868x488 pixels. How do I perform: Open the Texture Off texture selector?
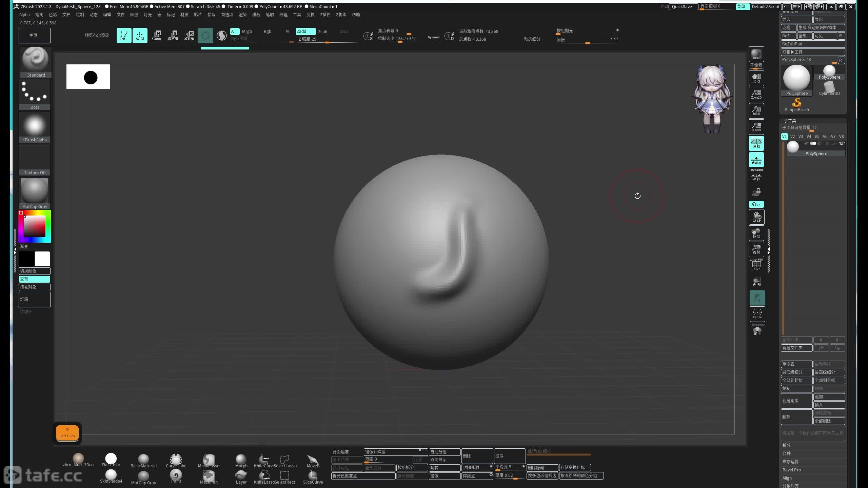pos(35,160)
